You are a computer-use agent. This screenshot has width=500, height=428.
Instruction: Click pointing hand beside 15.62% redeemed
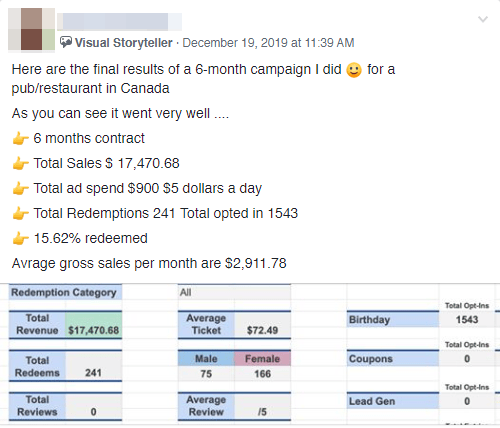pos(20,238)
